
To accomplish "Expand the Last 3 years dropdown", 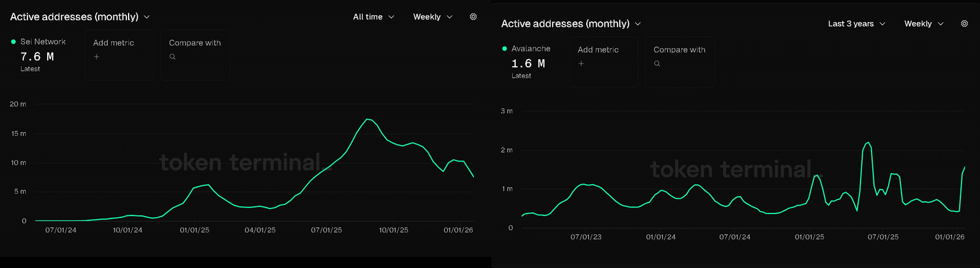I will 856,24.
